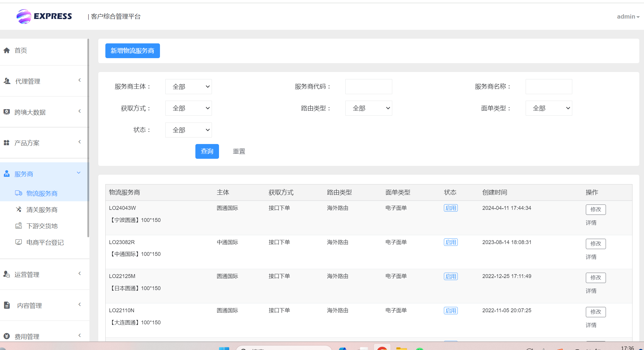Screen dimensions: 644x350
Task: Click the 清关服务商 tools icon
Action: pyautogui.click(x=19, y=209)
